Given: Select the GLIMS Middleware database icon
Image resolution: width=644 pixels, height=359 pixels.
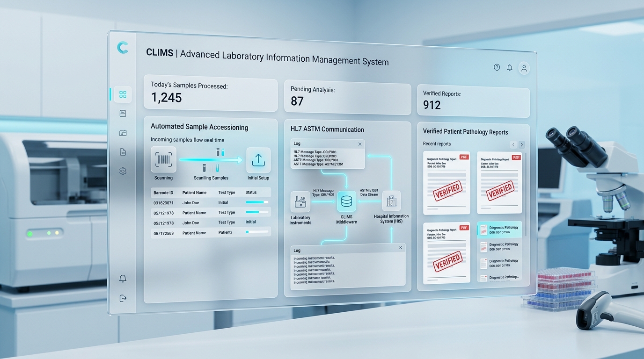Looking at the screenshot, I should pos(347,202).
